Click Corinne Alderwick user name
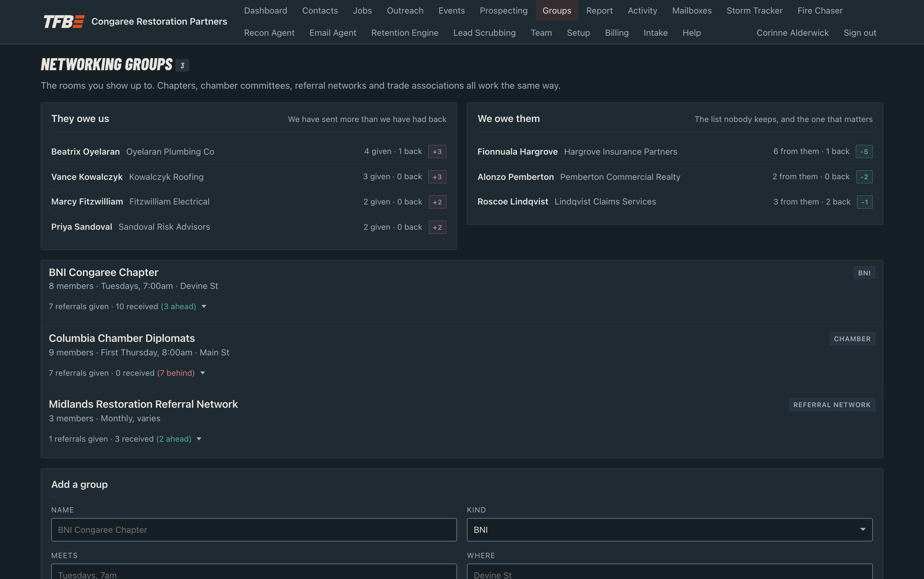924x579 pixels. 792,33
